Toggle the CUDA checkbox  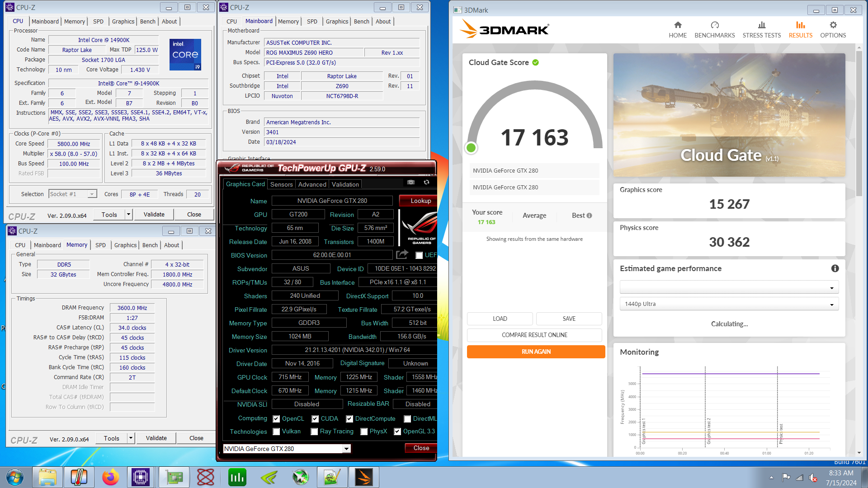click(x=315, y=419)
